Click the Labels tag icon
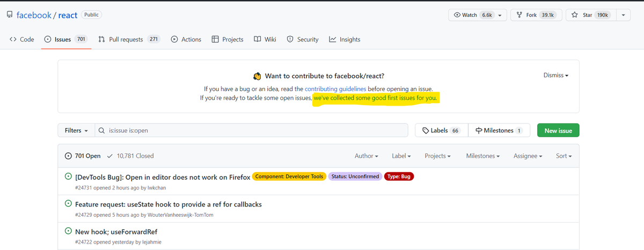 (426, 130)
